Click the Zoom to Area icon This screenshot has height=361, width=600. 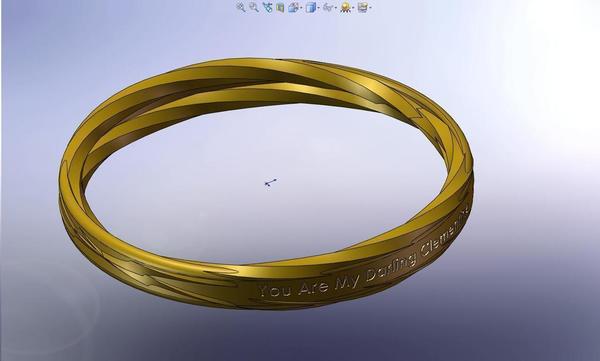[254, 7]
